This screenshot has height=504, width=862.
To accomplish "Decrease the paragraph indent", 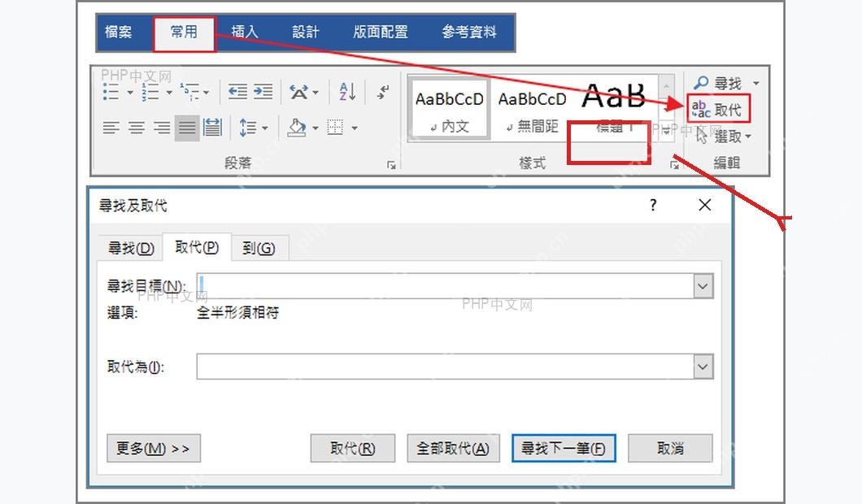I will point(237,92).
